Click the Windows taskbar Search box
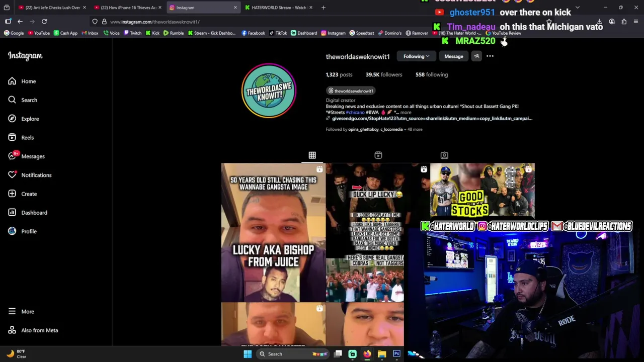 point(293,354)
